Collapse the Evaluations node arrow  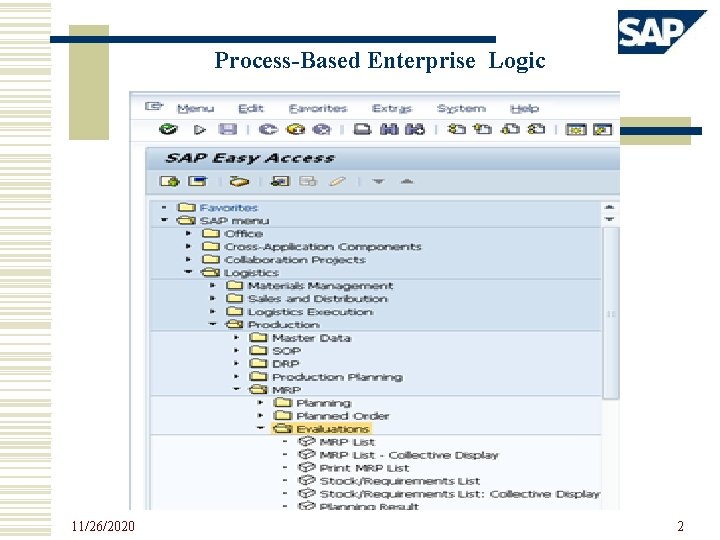coord(260,428)
